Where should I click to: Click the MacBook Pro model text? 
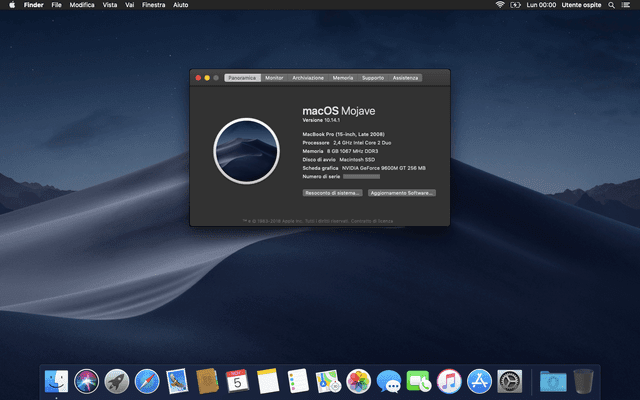[344, 134]
